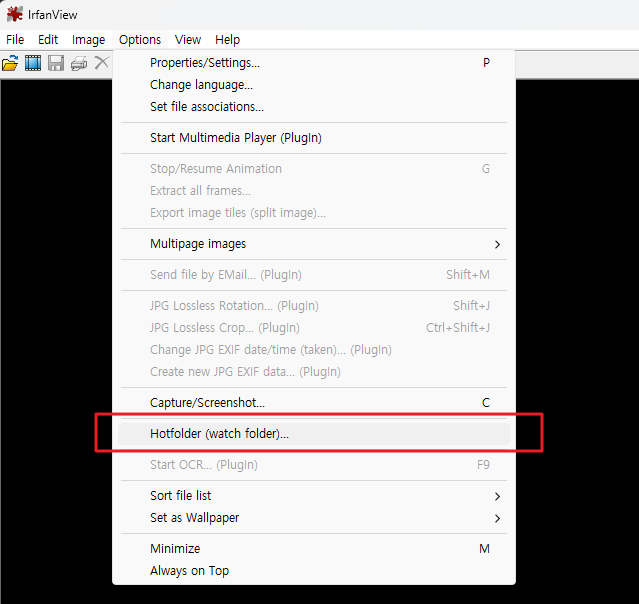Image resolution: width=639 pixels, height=604 pixels.
Task: Click the Print toolbar icon
Action: click(79, 63)
